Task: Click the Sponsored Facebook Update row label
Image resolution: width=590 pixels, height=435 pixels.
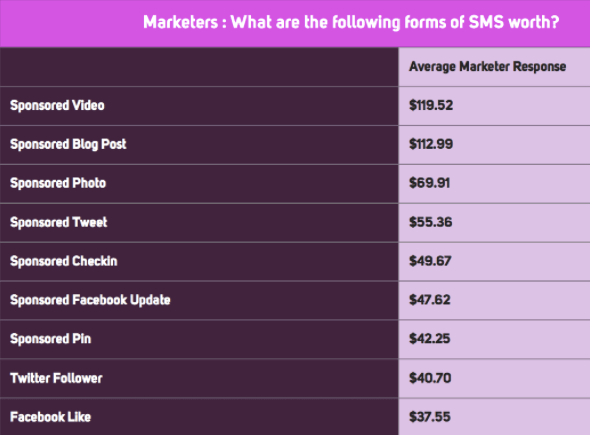Action: point(90,300)
